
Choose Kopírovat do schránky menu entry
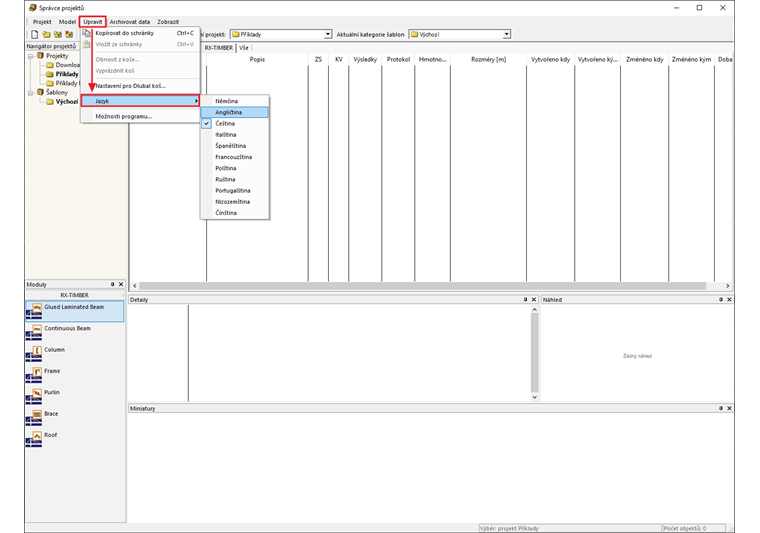tap(140, 33)
